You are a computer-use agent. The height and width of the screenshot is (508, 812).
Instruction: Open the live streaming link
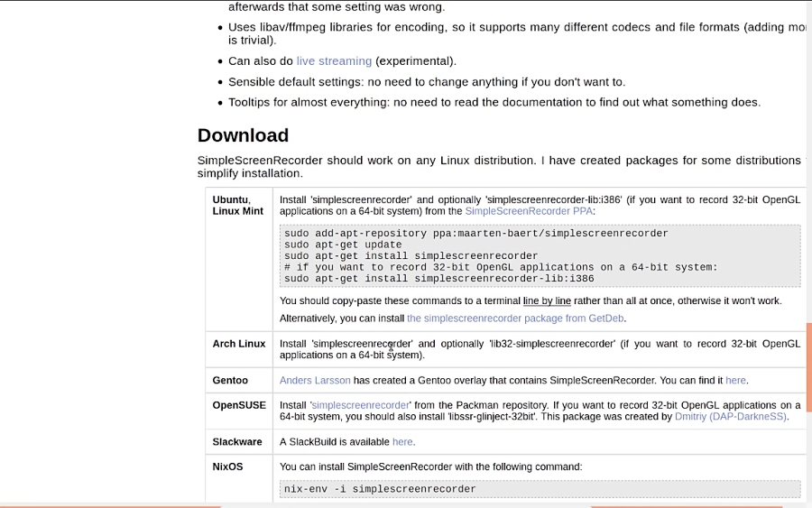coord(334,61)
